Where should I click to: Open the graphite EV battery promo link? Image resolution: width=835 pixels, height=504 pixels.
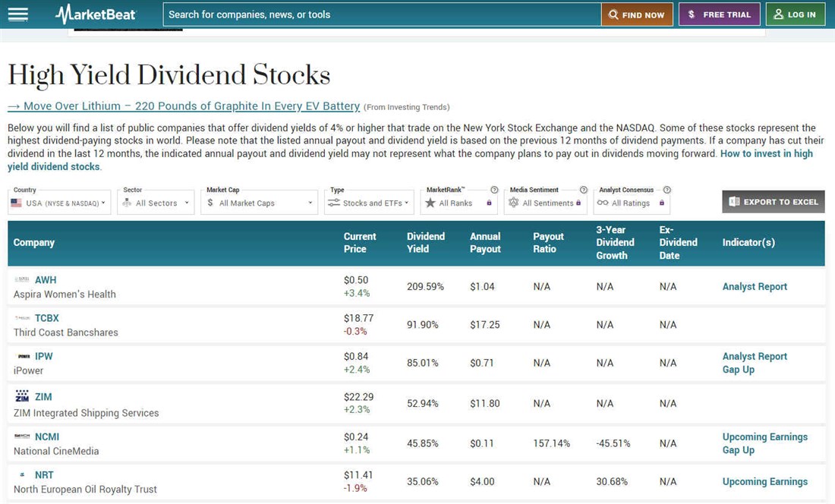click(x=184, y=106)
